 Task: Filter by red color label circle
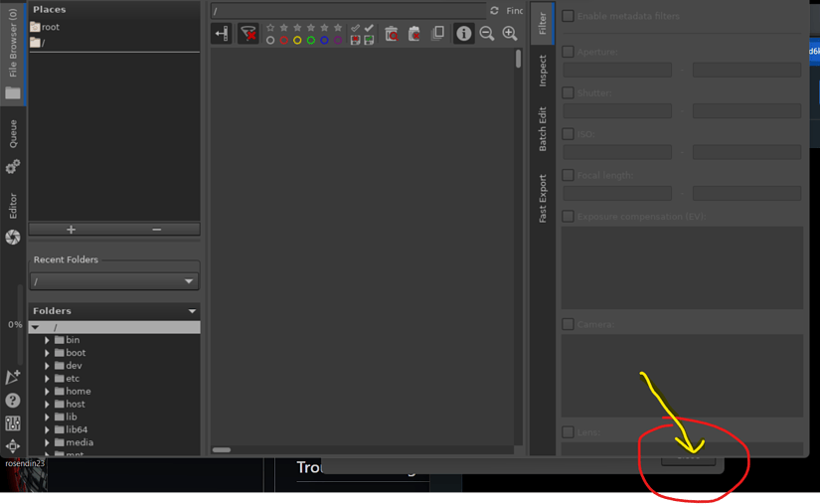pyautogui.click(x=283, y=40)
